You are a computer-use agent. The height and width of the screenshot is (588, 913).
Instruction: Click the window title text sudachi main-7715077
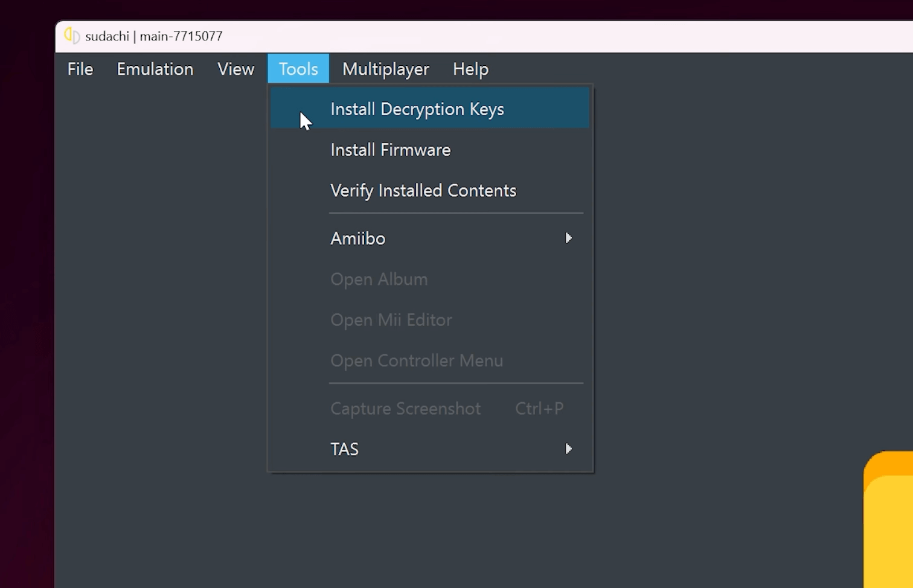(x=154, y=36)
